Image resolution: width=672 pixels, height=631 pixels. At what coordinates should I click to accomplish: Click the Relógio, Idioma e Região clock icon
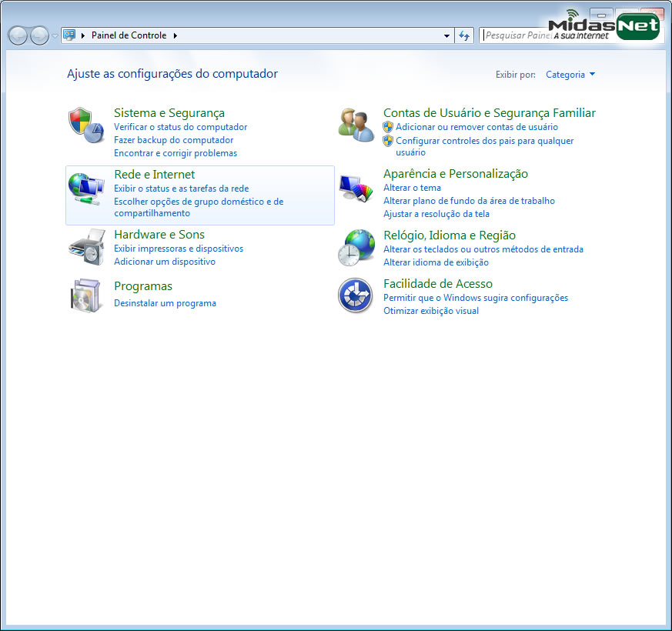coord(356,248)
